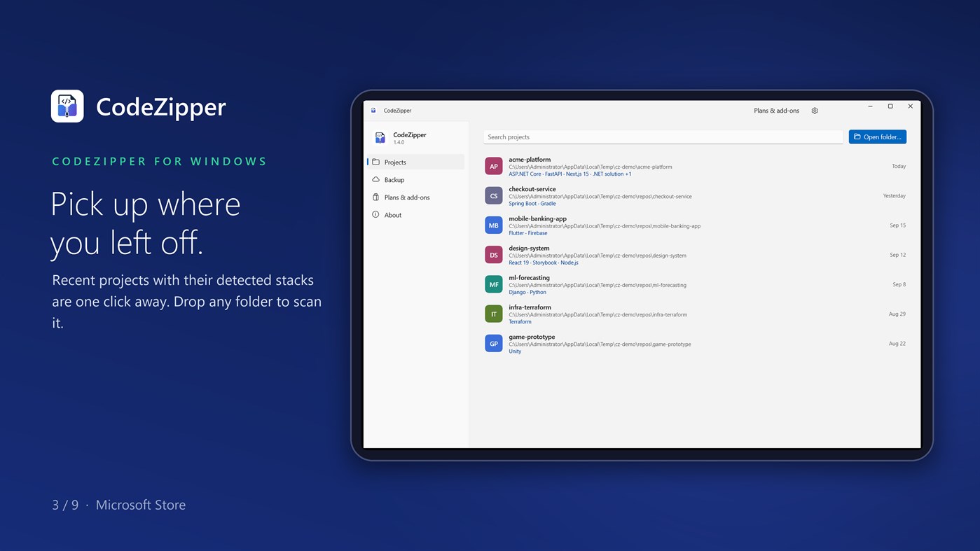The height and width of the screenshot is (551, 980).
Task: Open the acme-platform project name
Action: click(530, 160)
